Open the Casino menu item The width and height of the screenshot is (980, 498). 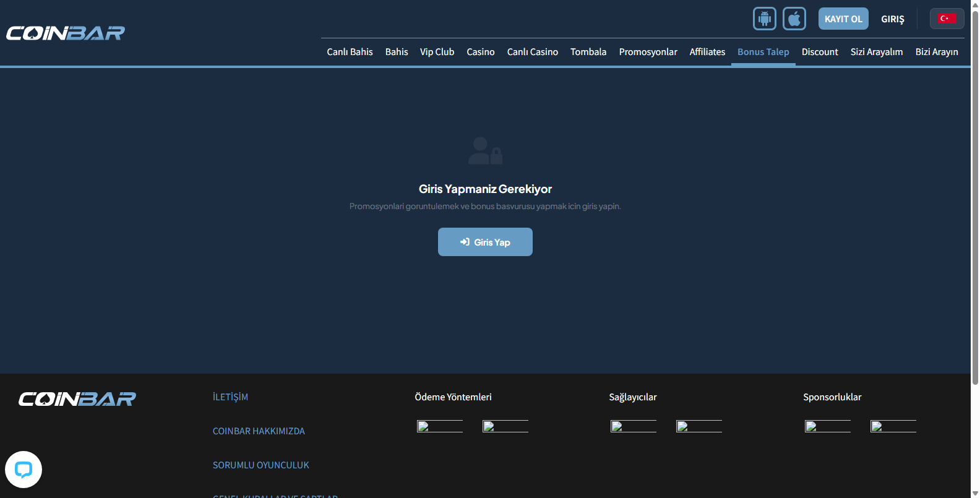point(481,52)
